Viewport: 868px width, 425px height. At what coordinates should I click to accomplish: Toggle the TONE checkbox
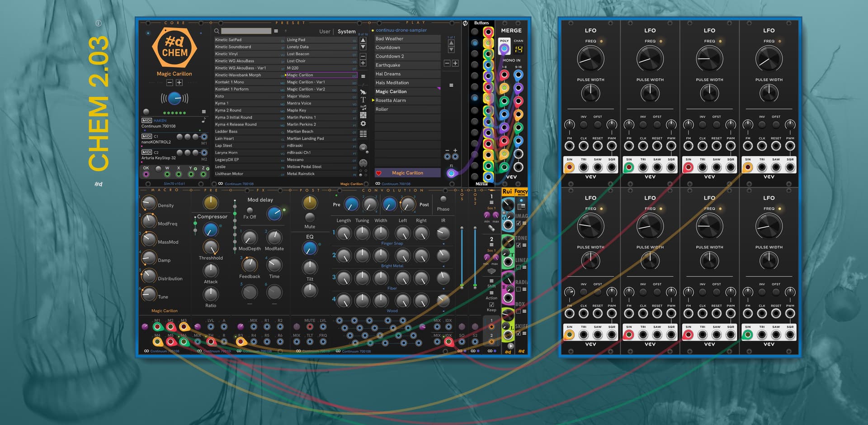click(519, 245)
